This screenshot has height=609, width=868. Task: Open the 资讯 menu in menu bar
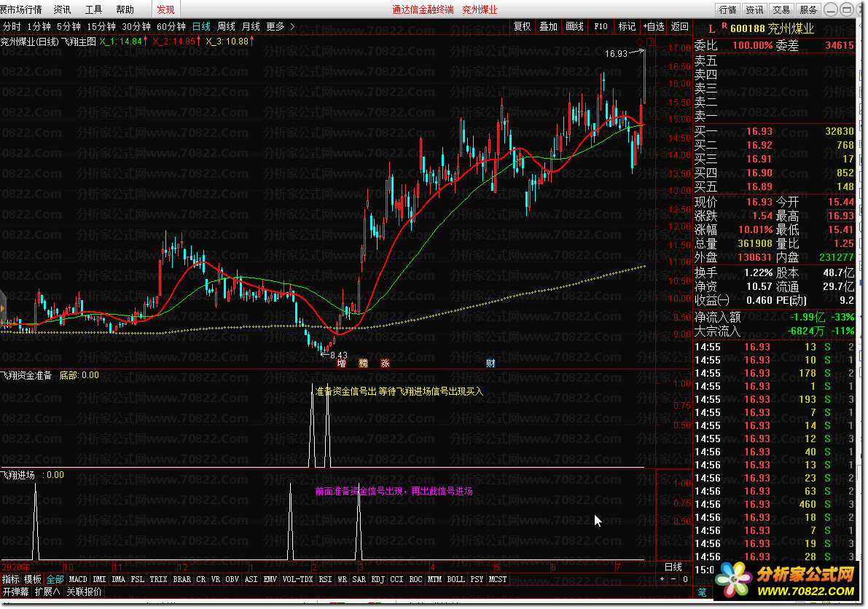(62, 9)
